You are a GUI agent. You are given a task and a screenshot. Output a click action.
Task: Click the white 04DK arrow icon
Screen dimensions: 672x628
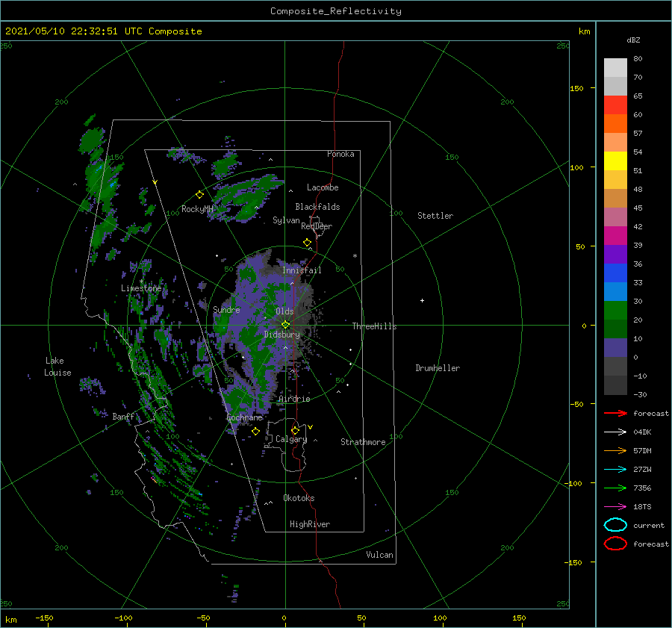[615, 432]
